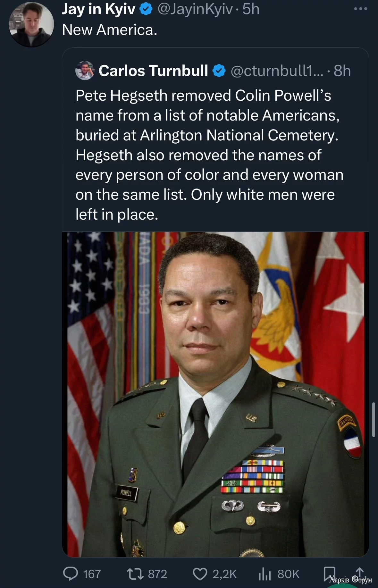Open Carlos Turnbull's display name
This screenshot has height=588, width=378.
point(153,71)
